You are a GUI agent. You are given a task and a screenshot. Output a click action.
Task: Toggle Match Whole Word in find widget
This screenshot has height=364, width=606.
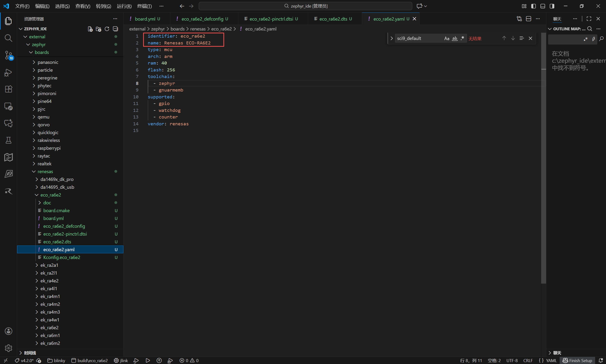point(455,39)
